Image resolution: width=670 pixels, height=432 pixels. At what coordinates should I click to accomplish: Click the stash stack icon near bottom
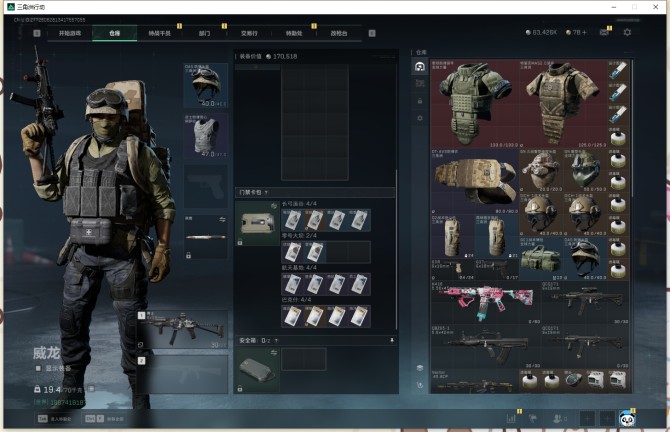click(x=420, y=368)
